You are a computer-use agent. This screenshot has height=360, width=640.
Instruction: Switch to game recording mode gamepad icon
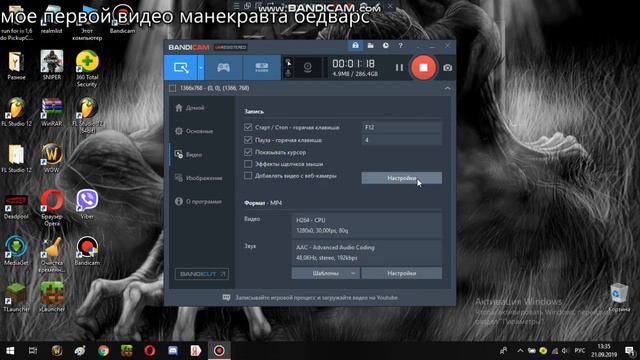click(223, 67)
